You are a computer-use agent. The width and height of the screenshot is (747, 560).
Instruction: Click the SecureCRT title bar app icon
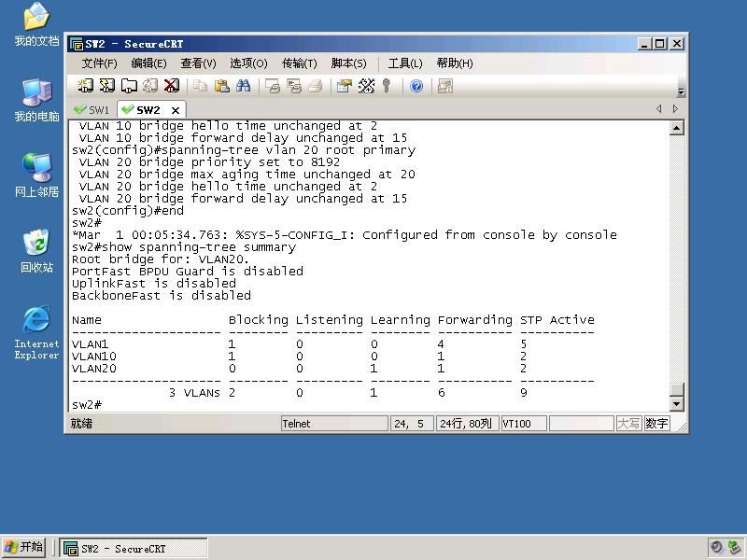[77, 44]
